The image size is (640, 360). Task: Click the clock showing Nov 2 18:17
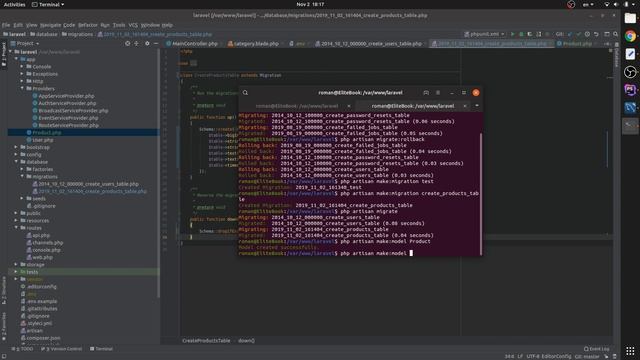click(x=310, y=4)
